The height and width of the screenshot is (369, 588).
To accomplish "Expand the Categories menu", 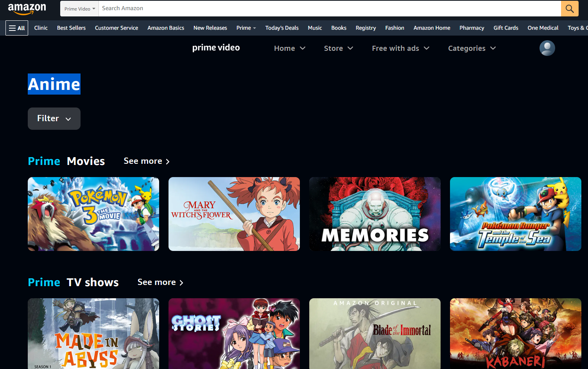I will (x=471, y=48).
